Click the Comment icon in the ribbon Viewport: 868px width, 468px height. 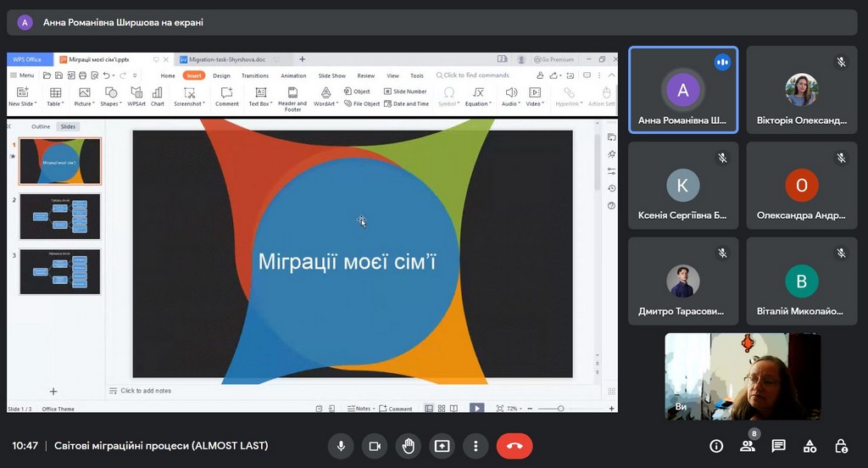(x=227, y=92)
